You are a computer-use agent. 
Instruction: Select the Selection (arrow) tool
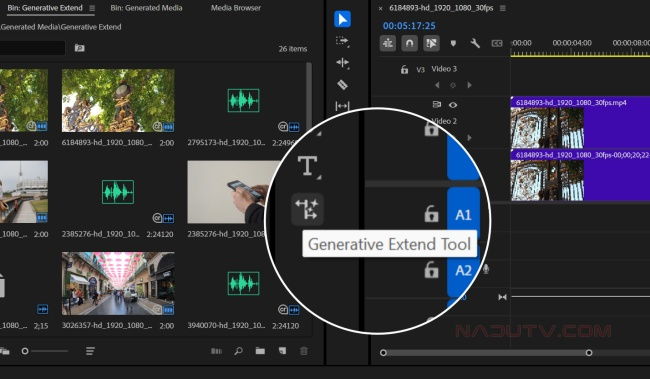click(x=342, y=19)
